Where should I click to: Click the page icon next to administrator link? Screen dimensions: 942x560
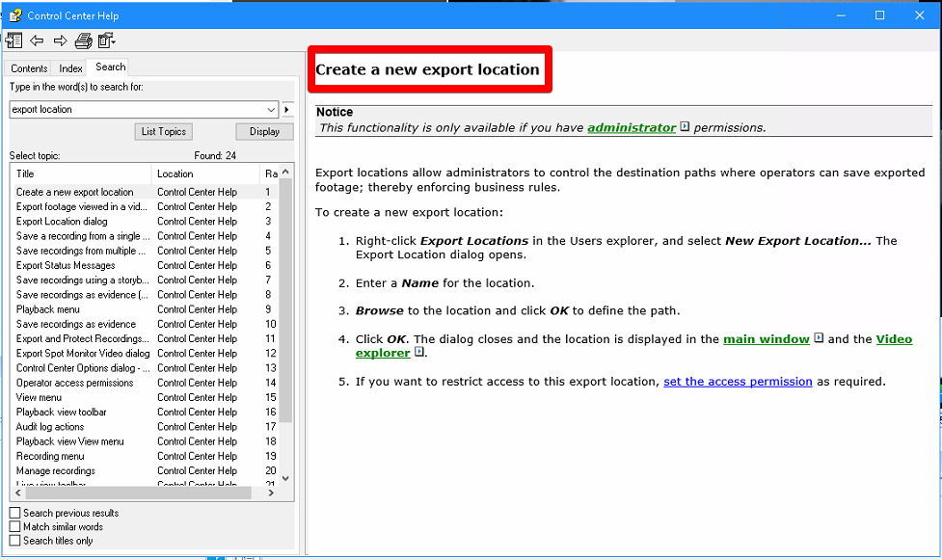point(686,125)
